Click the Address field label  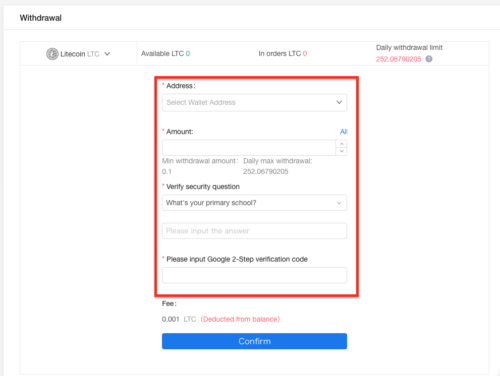coord(181,86)
